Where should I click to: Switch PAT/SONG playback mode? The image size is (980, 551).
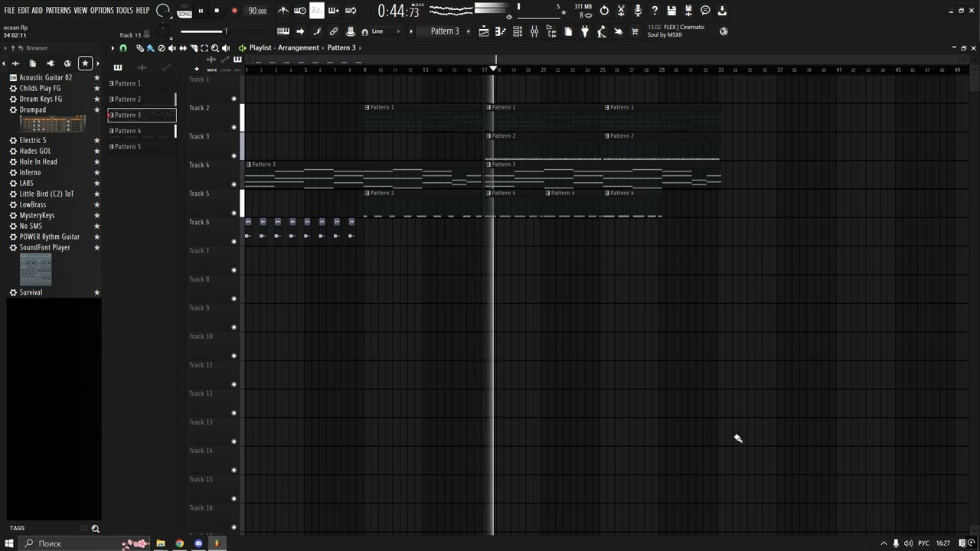point(185,11)
